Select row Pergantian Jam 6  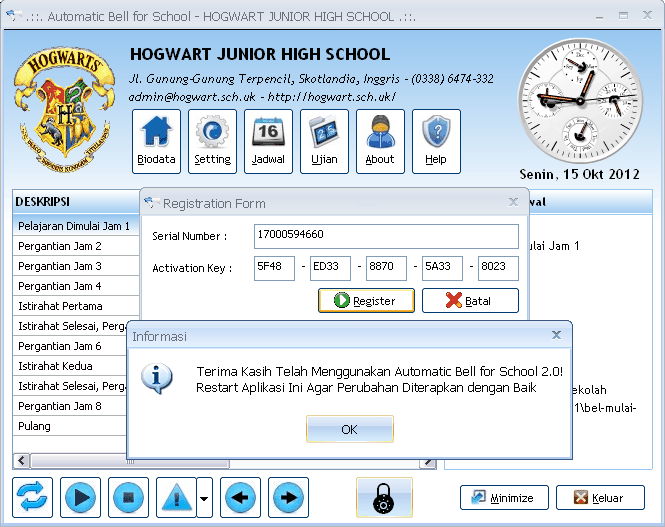[x=70, y=346]
